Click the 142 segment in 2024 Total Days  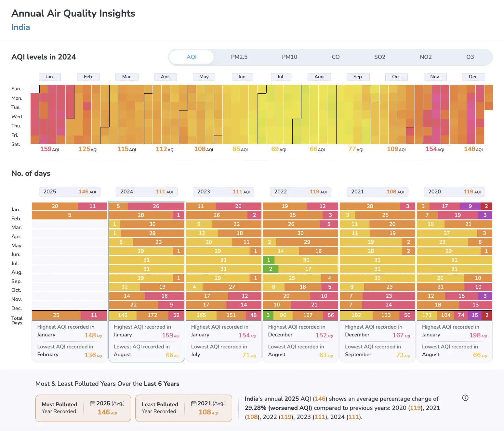[x=123, y=315]
